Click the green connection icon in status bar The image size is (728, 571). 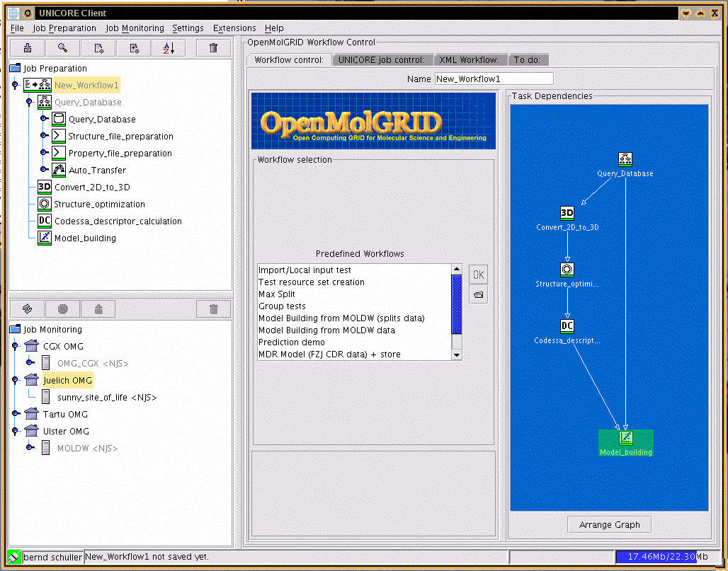point(14,557)
